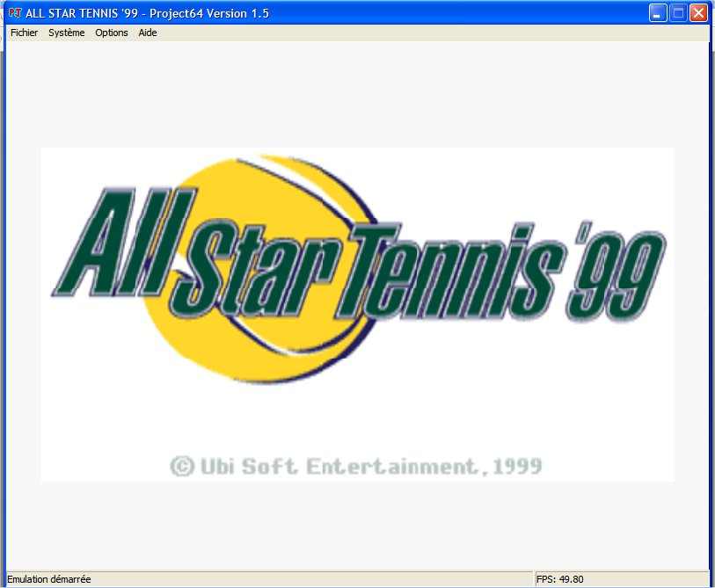Open the Options menu
715x588 pixels.
pos(112,33)
